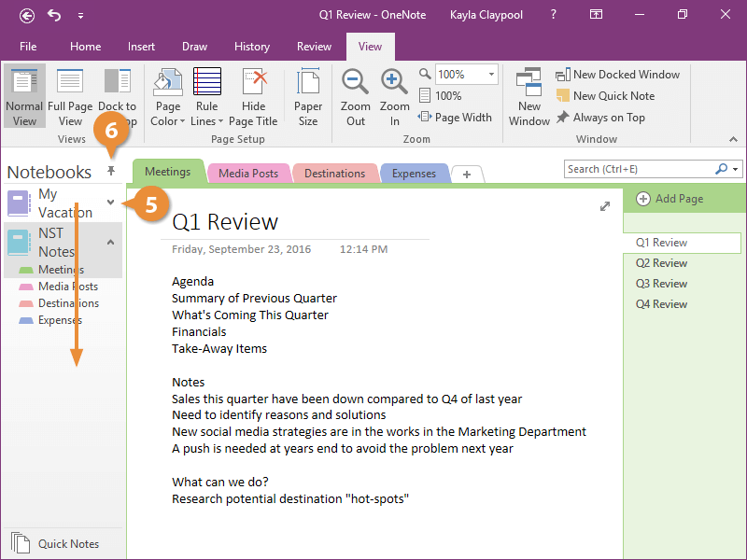This screenshot has width=747, height=560.
Task: Collapse the NST Notes notebook
Action: 111,242
